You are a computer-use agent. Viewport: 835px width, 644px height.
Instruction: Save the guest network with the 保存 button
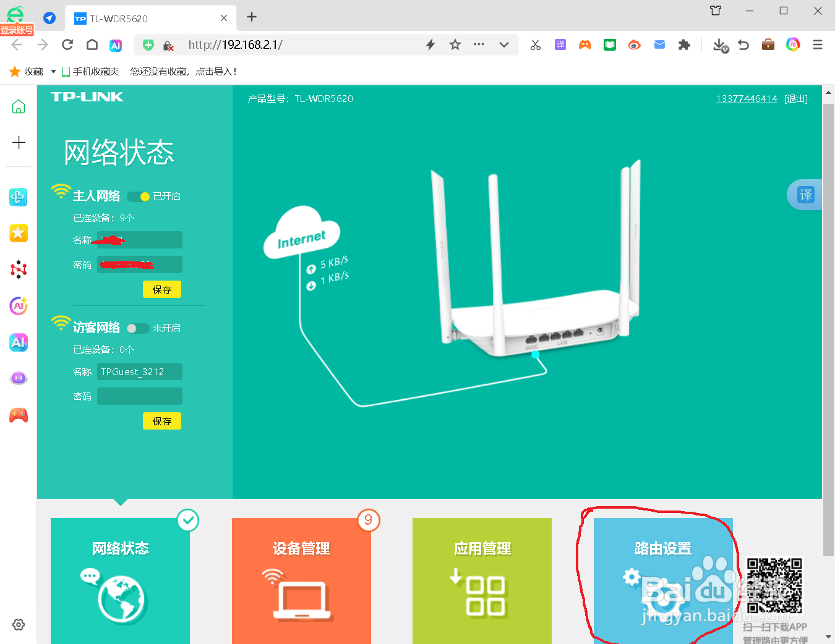[x=161, y=421]
